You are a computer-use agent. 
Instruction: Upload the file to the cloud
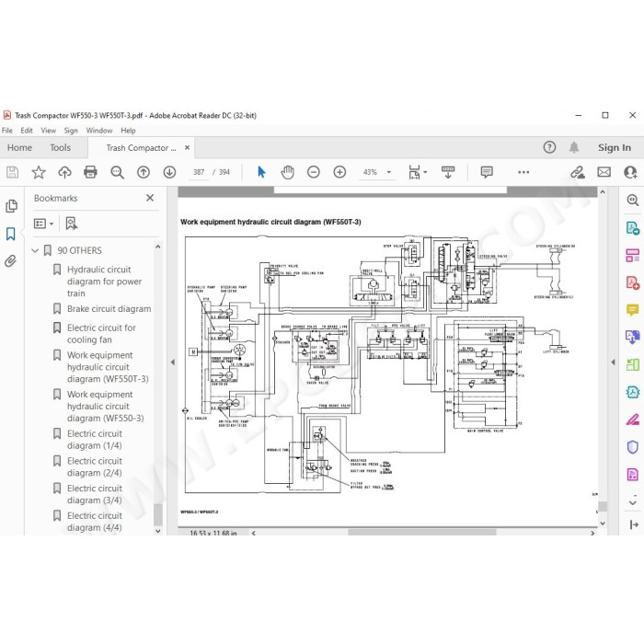pos(64,172)
